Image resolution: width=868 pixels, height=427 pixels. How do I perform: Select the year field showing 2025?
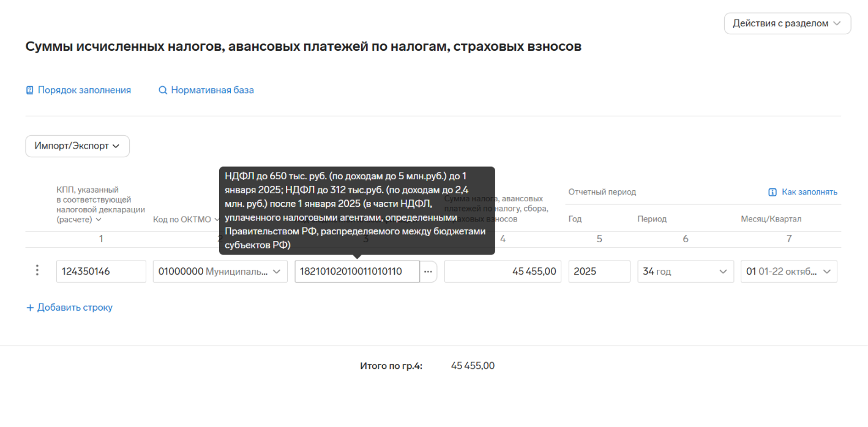pos(599,272)
